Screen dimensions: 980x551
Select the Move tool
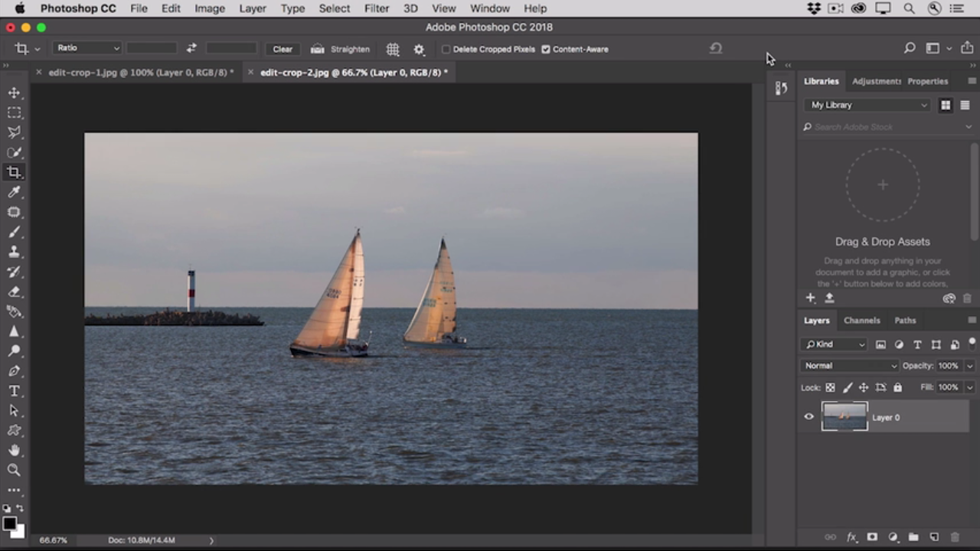tap(14, 93)
